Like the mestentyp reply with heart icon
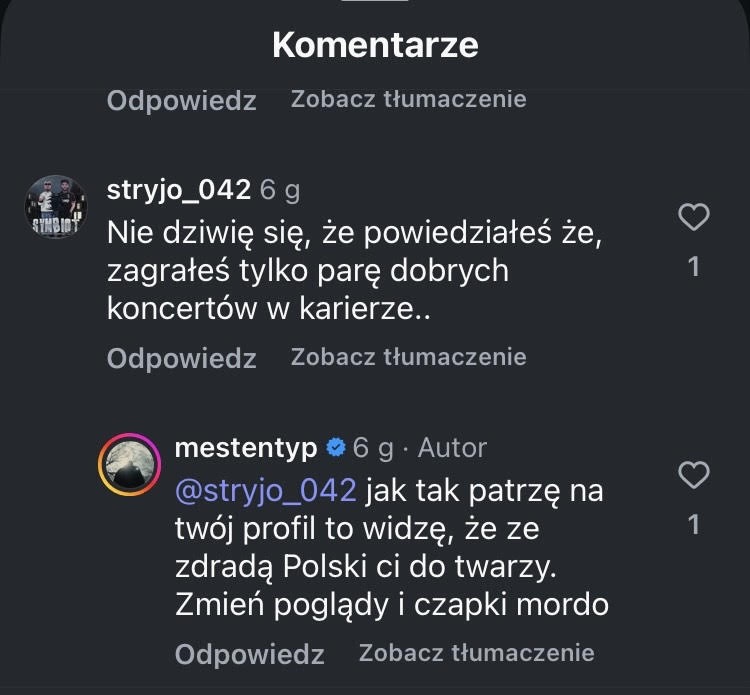The image size is (750, 695). [693, 475]
